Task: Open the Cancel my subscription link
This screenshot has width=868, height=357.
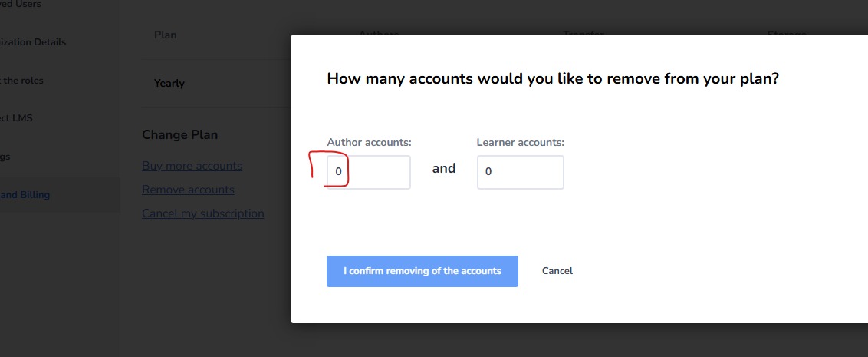Action: (203, 213)
